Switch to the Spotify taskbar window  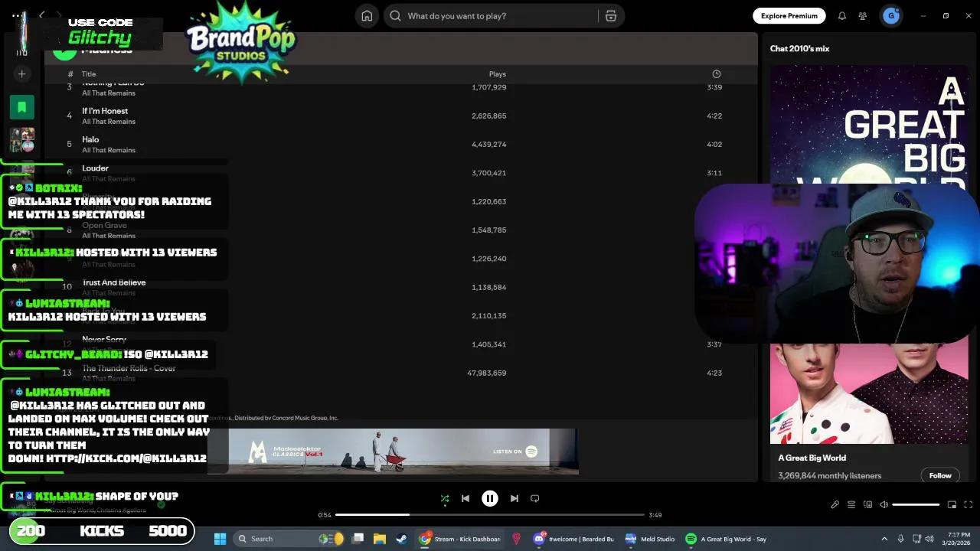(726, 539)
